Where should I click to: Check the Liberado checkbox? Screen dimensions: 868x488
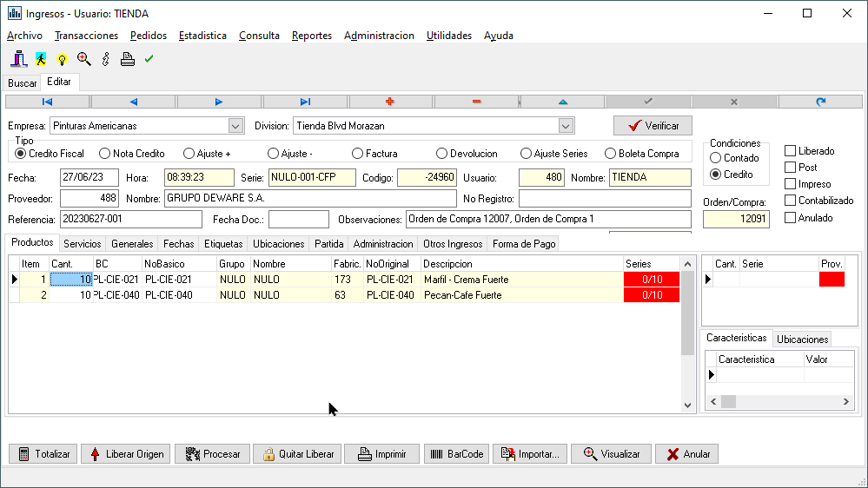[x=790, y=151]
